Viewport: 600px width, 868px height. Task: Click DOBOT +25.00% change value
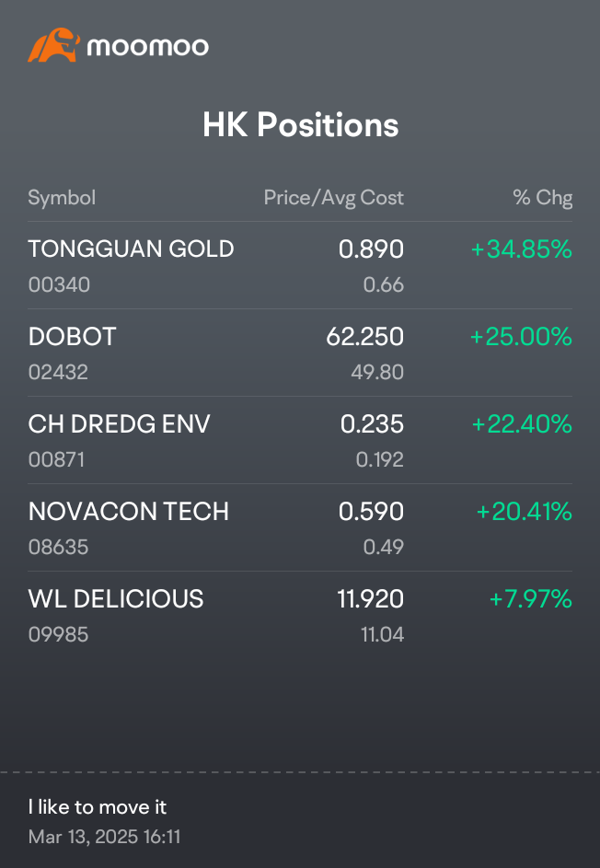pos(521,337)
